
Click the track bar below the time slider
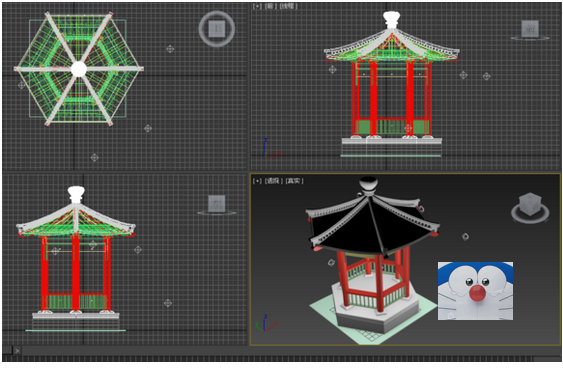point(267,359)
